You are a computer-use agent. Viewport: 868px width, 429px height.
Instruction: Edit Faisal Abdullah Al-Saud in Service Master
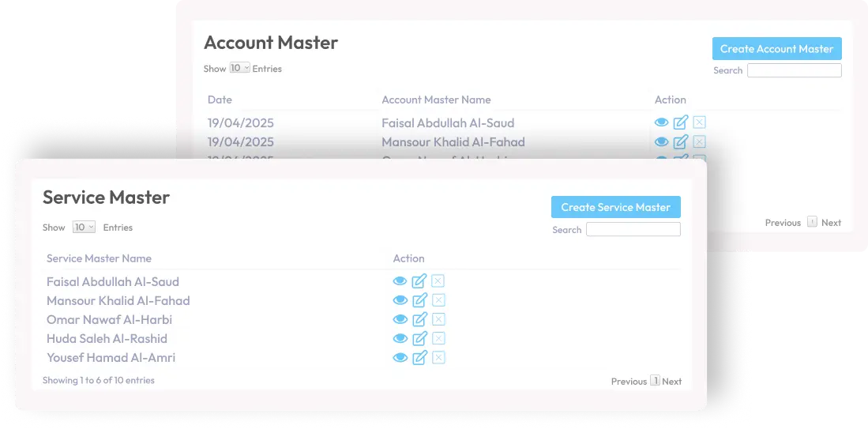click(x=419, y=280)
